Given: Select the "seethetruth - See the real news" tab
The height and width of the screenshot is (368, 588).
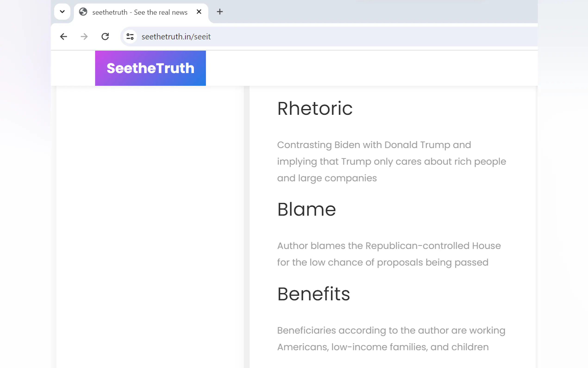Looking at the screenshot, I should pos(140,12).
